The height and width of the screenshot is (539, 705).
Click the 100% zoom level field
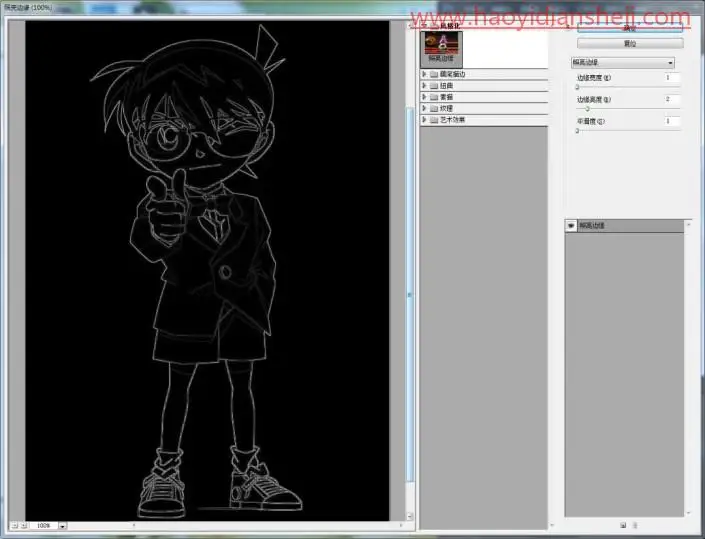(x=44, y=526)
